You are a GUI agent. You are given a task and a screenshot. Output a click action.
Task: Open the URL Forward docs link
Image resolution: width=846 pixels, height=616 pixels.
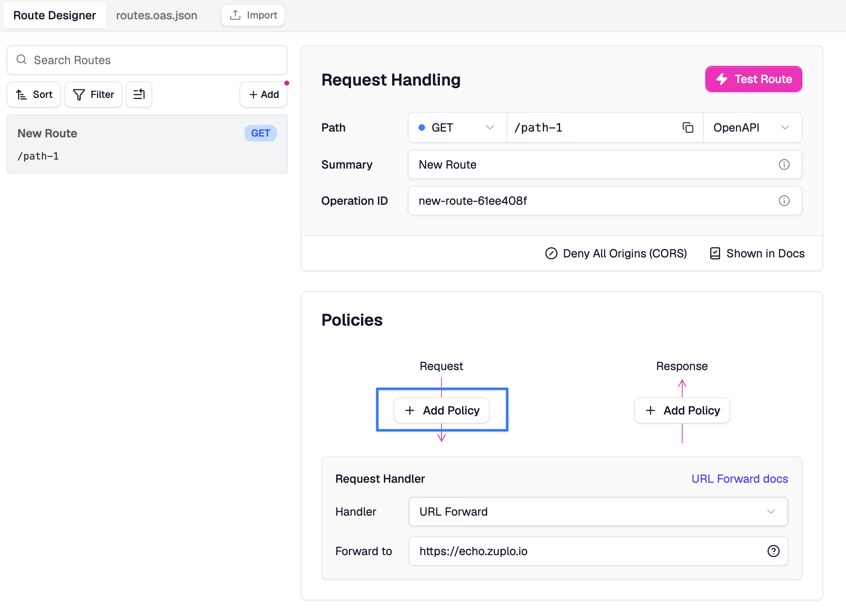[x=739, y=479]
